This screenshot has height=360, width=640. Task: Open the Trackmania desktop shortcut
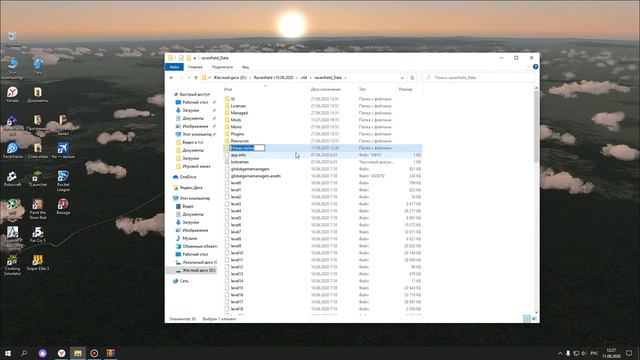point(12,150)
